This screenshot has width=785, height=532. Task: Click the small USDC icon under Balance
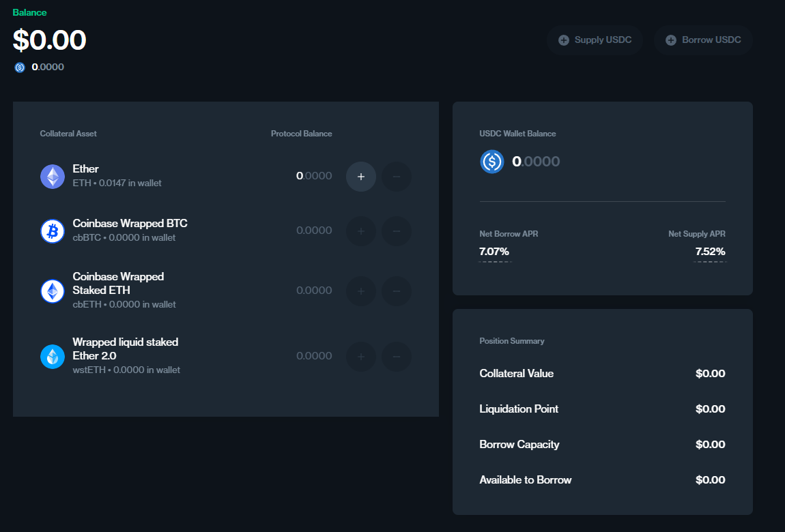tap(20, 68)
